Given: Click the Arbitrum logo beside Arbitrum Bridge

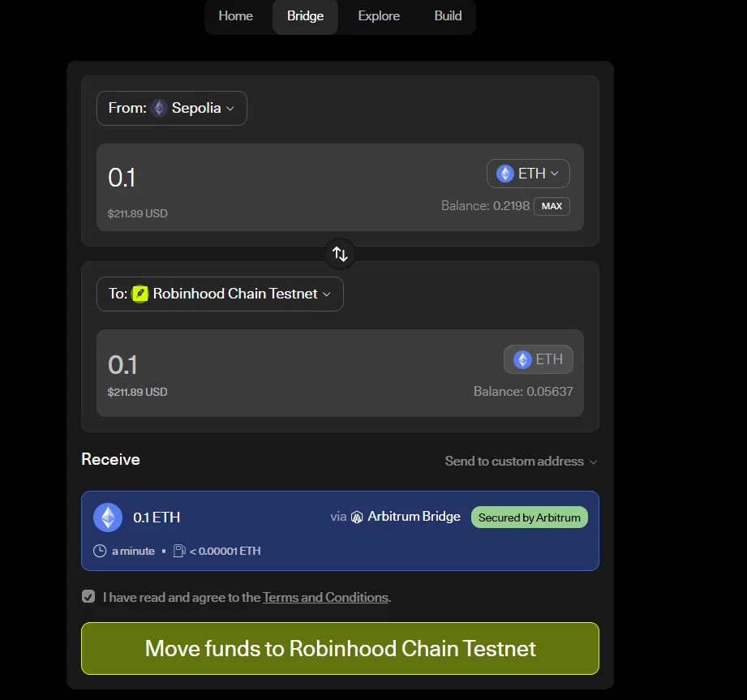Looking at the screenshot, I should click(357, 517).
